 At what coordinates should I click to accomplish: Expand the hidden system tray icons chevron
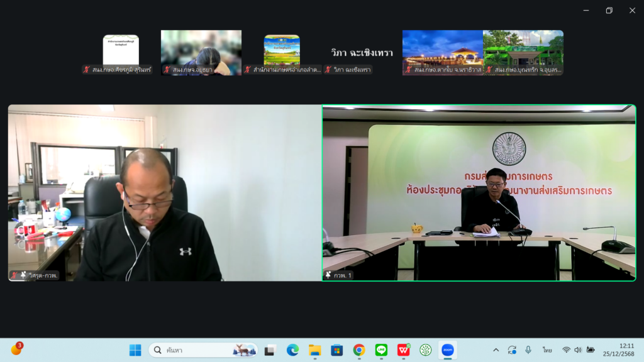point(496,350)
